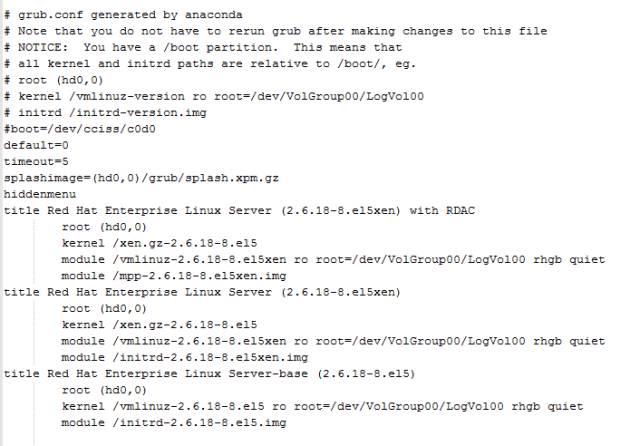Image resolution: width=640 pixels, height=446 pixels.
Task: Click the commented "# root (hd0,0)" line
Action: (x=49, y=79)
